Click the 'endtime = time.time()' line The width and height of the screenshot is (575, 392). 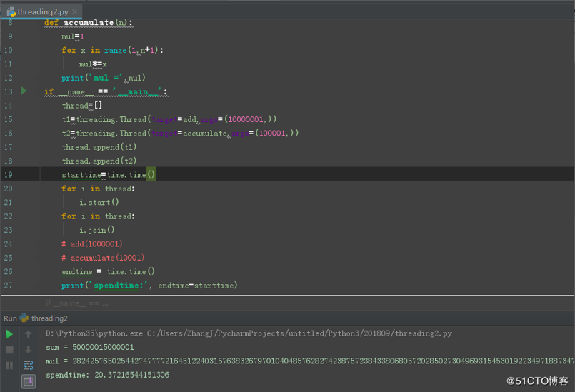[x=108, y=272]
